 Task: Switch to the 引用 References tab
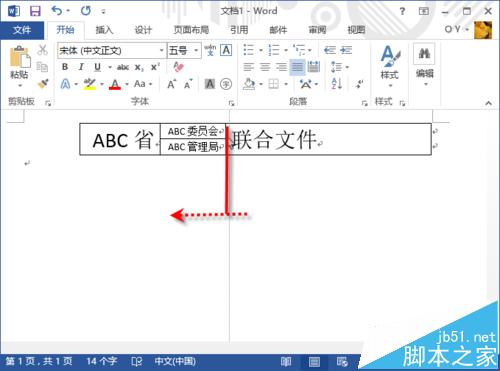click(x=239, y=30)
